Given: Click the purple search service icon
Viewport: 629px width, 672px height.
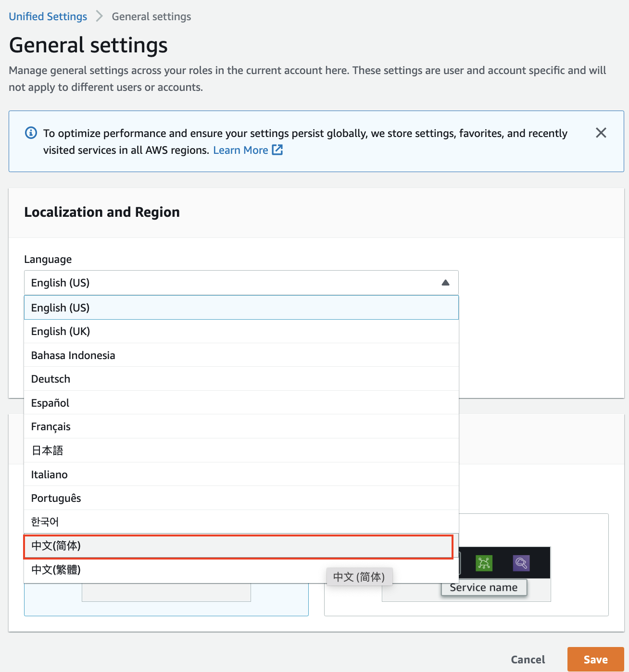Looking at the screenshot, I should click(x=521, y=562).
